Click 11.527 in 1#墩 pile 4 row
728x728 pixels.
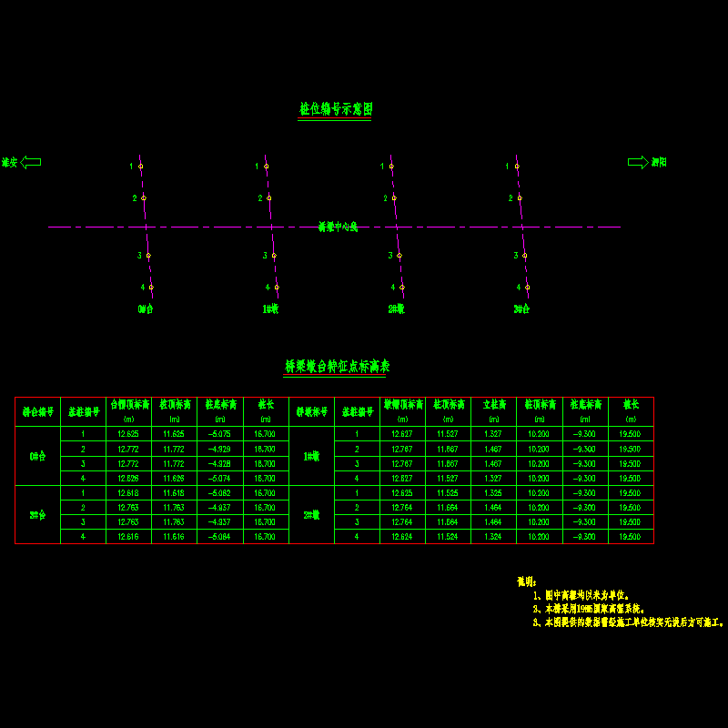point(448,479)
